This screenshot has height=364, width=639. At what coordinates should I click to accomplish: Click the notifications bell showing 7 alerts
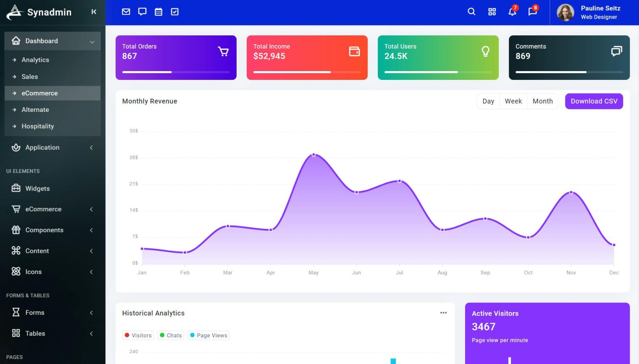[512, 12]
